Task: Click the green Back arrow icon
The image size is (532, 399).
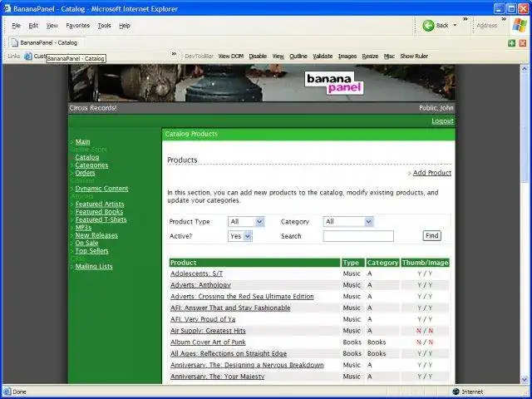Action: click(x=428, y=26)
